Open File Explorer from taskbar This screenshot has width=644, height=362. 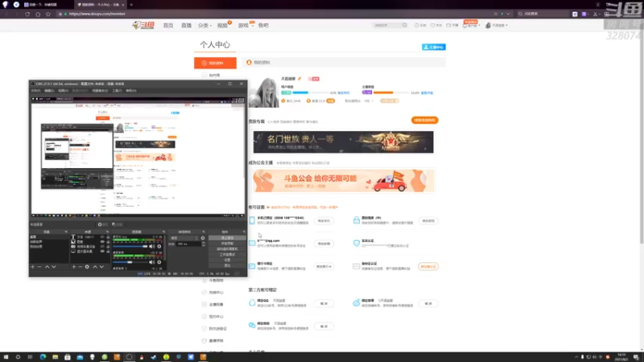[55, 357]
